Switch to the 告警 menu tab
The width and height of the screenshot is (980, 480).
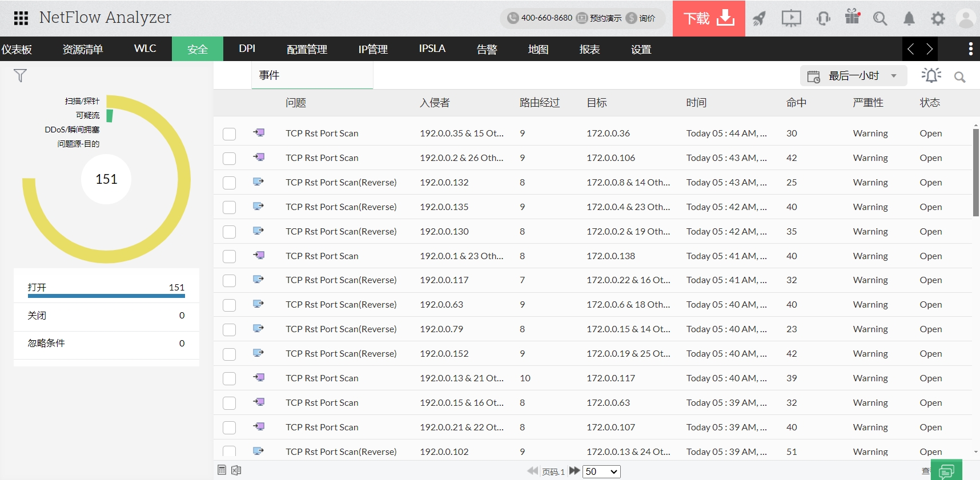(487, 49)
